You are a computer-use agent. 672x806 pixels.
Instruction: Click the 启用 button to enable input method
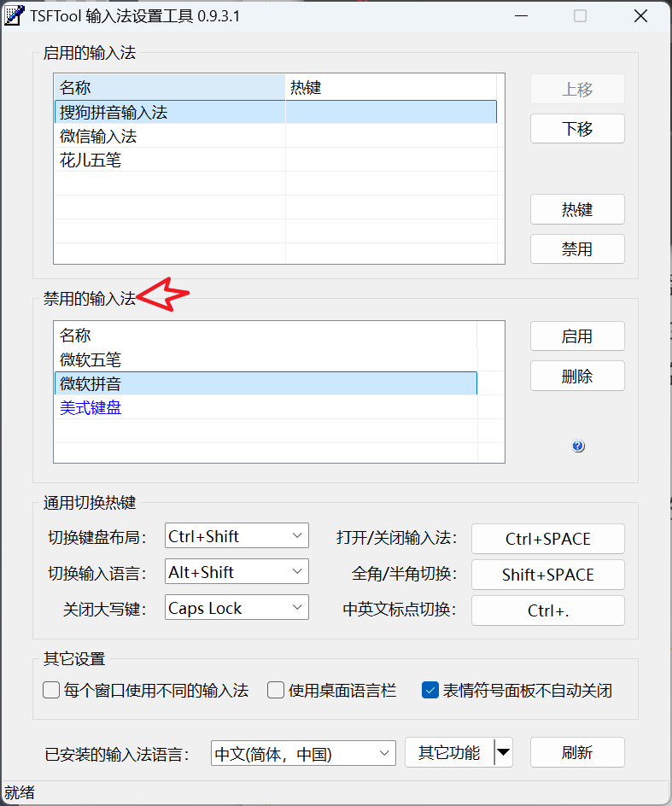click(577, 336)
